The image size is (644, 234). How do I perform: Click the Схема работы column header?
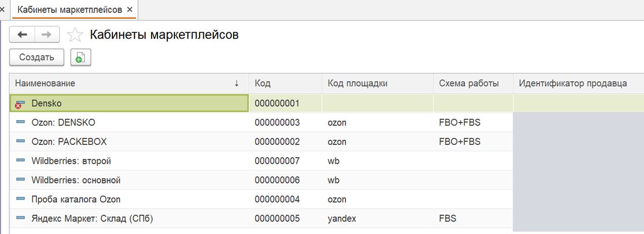(x=473, y=83)
